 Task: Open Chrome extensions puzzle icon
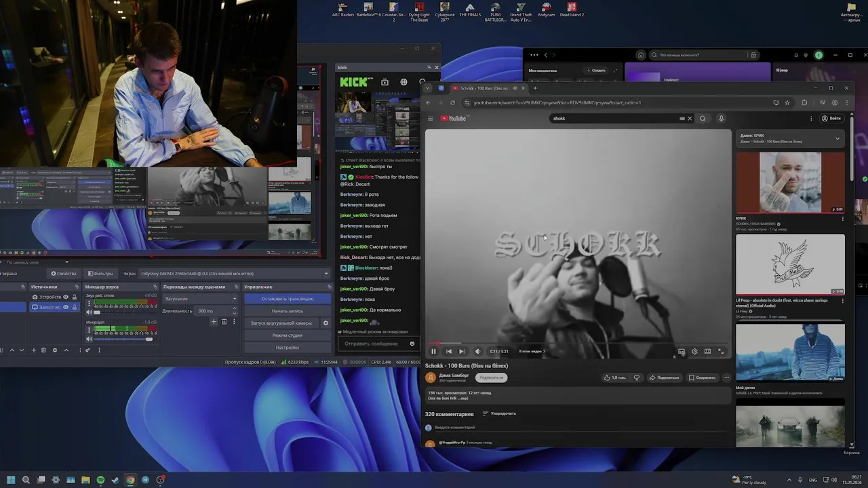point(804,103)
